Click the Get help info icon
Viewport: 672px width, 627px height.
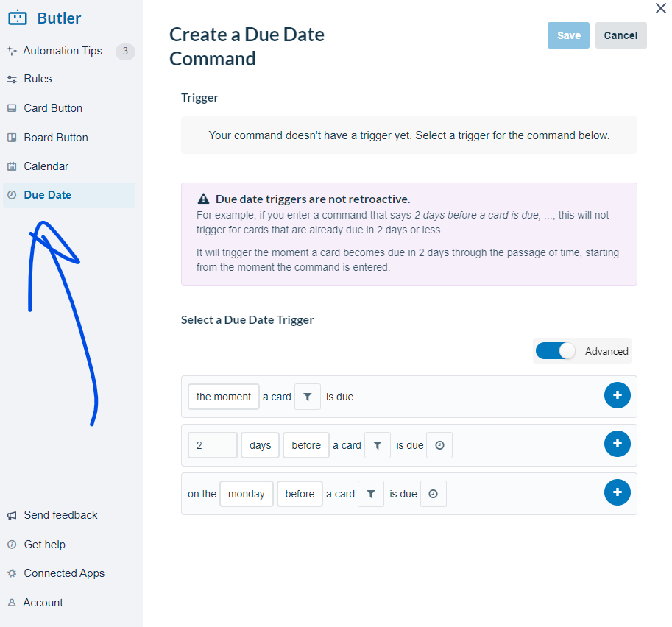[x=12, y=545]
